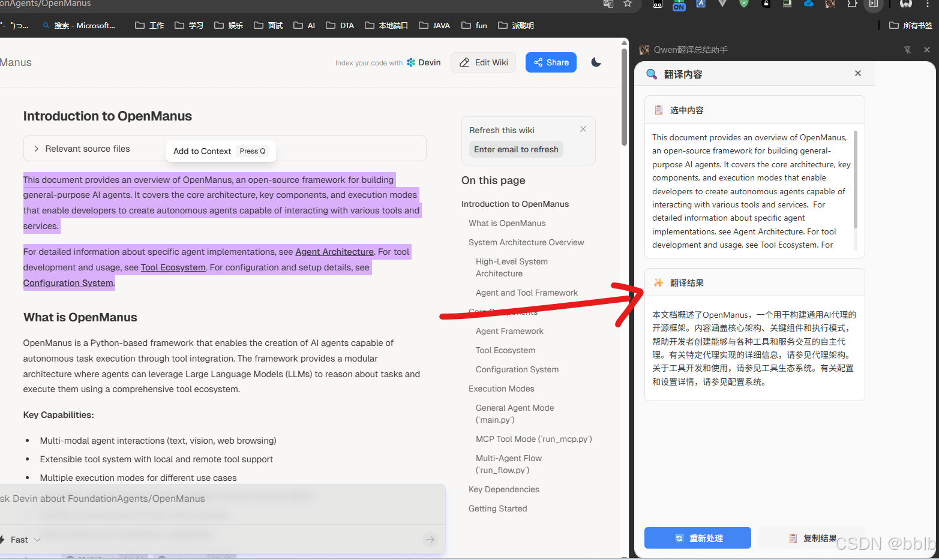The image size is (939, 560).
Task: Open the 本地端口 bookmark folder
Action: coord(386,25)
